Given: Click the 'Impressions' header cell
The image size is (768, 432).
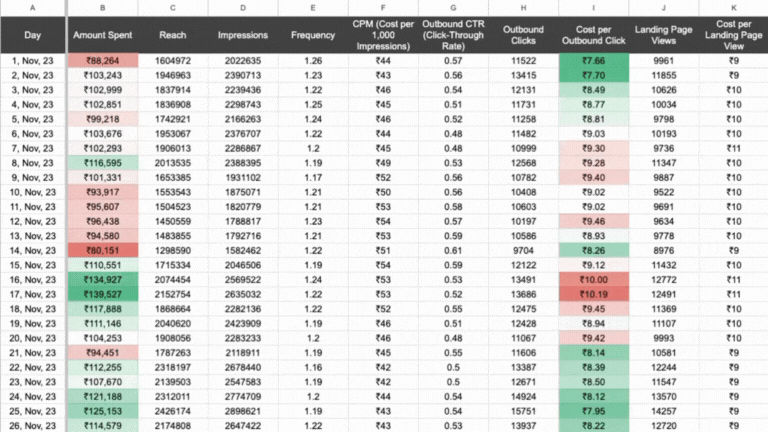Looking at the screenshot, I should point(243,35).
